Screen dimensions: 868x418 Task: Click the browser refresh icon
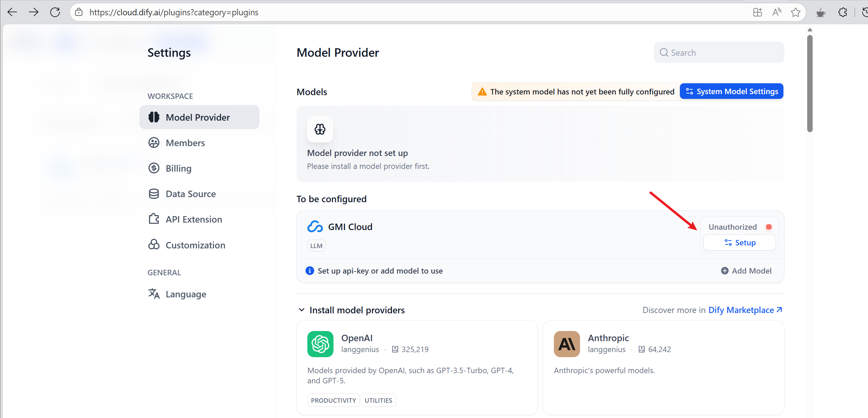point(55,12)
